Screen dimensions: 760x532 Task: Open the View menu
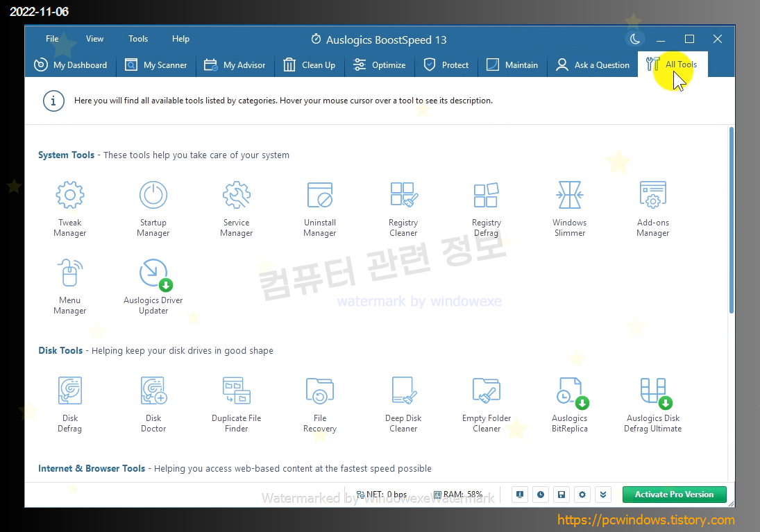pyautogui.click(x=94, y=39)
